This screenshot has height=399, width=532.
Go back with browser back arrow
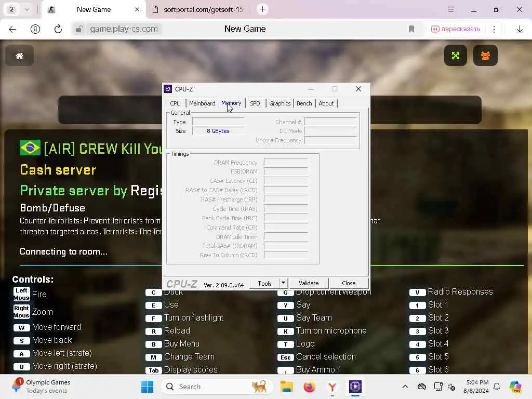point(12,29)
